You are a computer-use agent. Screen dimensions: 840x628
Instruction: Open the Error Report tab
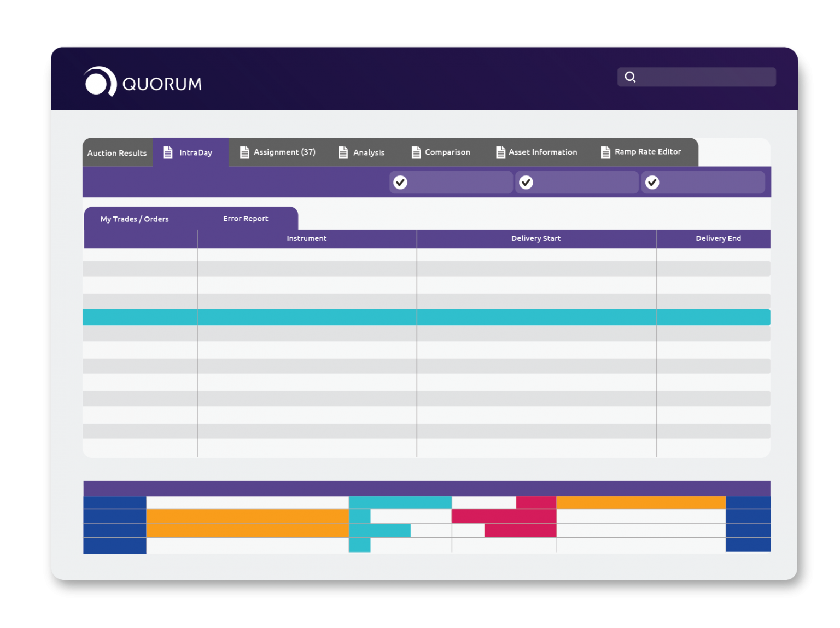point(245,218)
